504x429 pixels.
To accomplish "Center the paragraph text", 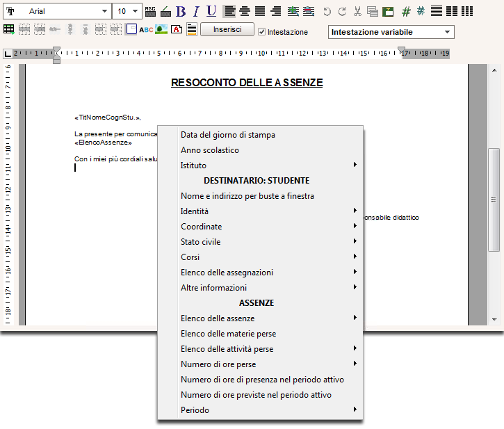I will [245, 11].
